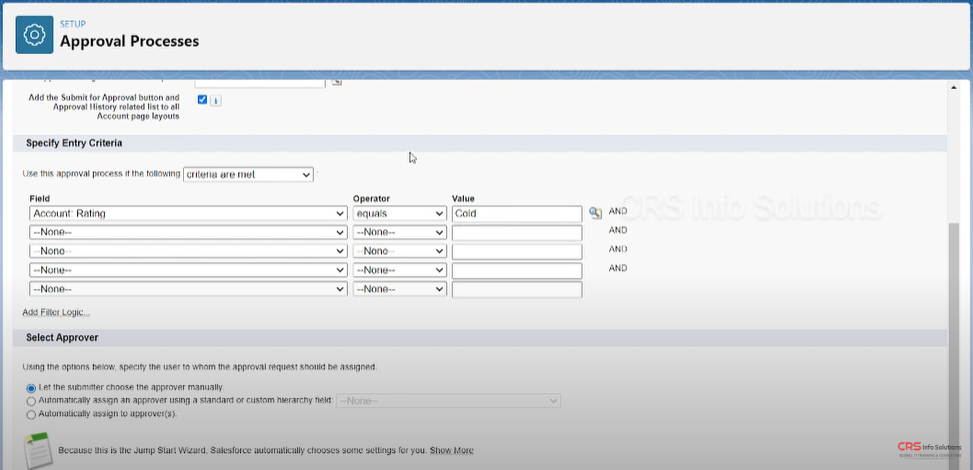Open the lookup icon next to Cold value

595,213
